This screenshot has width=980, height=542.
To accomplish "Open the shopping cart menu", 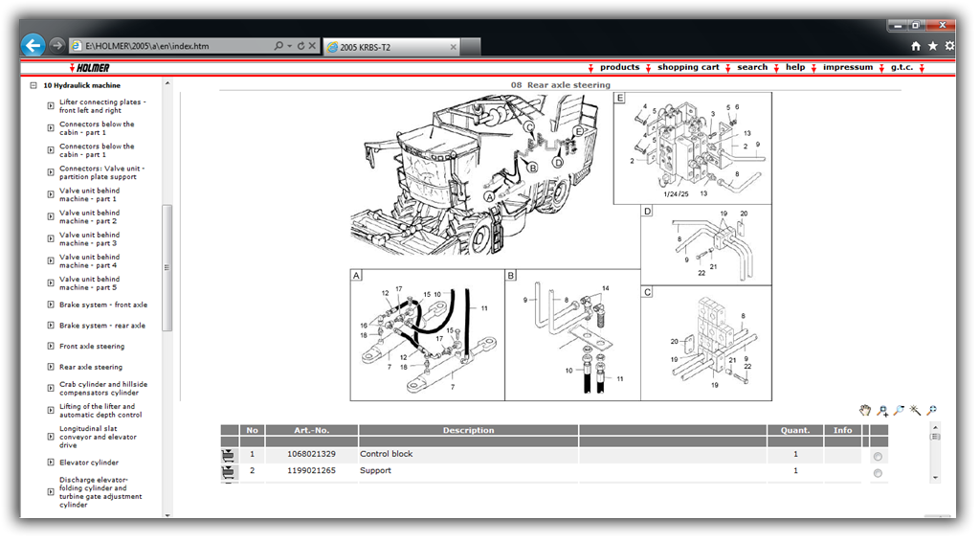I will [688, 67].
